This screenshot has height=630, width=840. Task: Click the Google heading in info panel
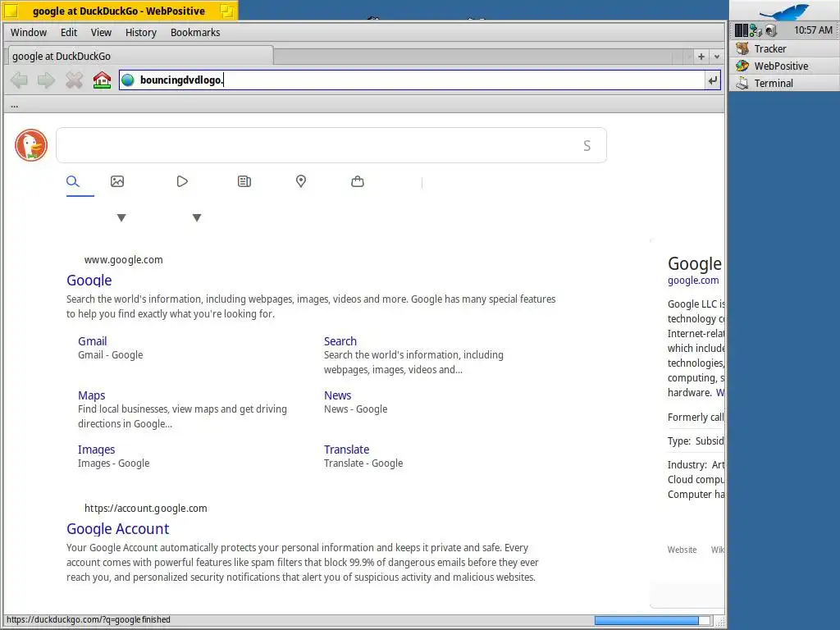(694, 263)
